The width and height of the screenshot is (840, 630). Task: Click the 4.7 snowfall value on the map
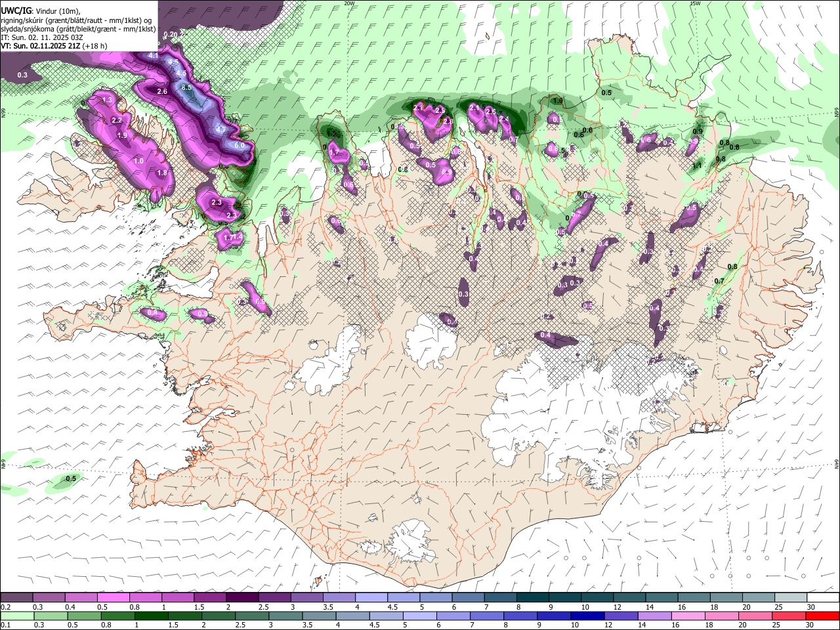[222, 129]
